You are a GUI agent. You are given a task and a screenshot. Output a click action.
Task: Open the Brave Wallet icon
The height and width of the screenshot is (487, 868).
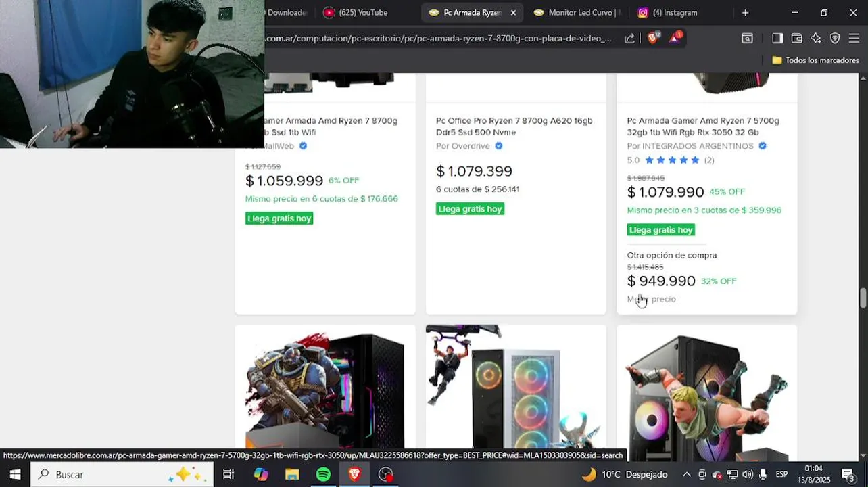click(x=796, y=39)
